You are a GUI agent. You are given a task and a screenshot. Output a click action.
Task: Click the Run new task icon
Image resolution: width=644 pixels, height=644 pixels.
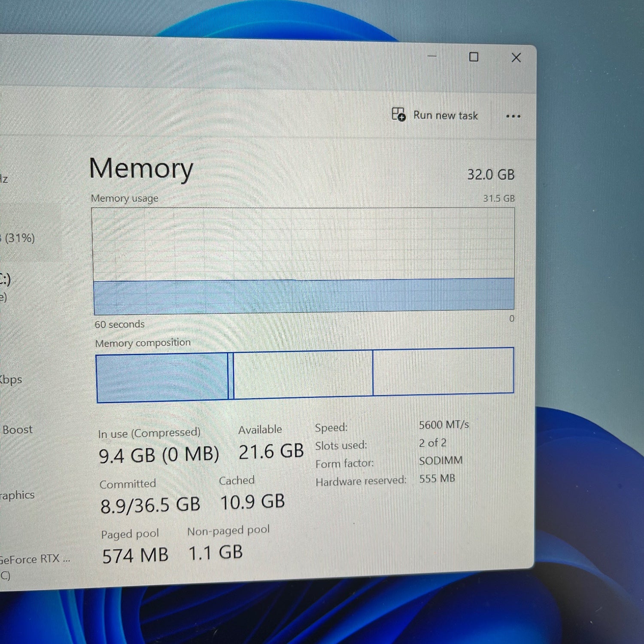pyautogui.click(x=398, y=115)
